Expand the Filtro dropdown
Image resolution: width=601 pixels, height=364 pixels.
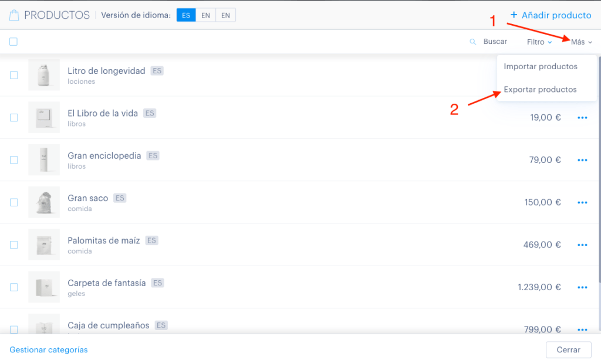click(539, 42)
